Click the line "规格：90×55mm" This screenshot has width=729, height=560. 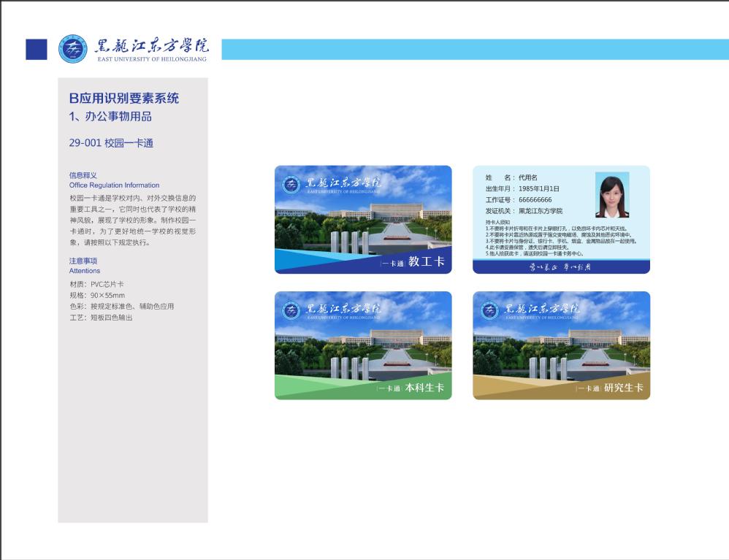(97, 295)
